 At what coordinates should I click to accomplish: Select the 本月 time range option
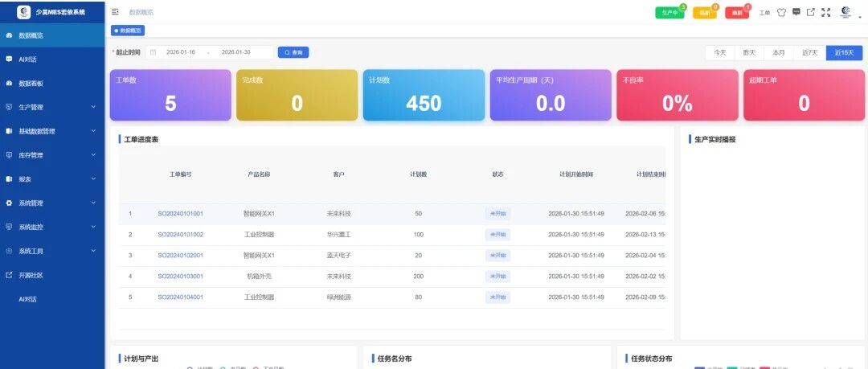tap(779, 52)
